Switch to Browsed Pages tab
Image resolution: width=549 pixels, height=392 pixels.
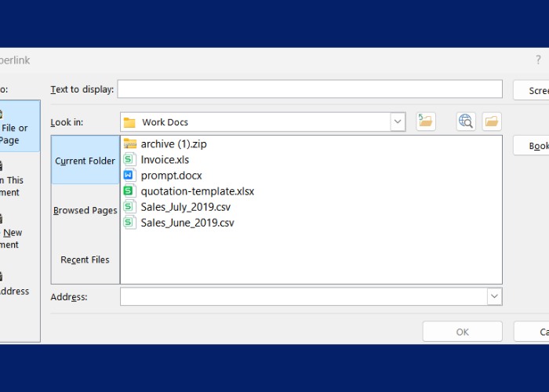point(85,210)
